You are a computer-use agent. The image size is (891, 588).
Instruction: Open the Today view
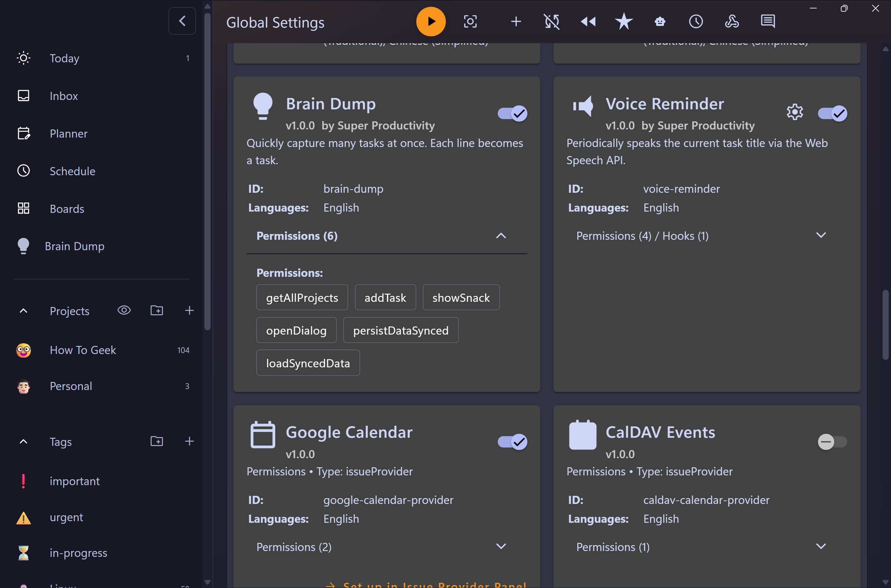pos(101,58)
